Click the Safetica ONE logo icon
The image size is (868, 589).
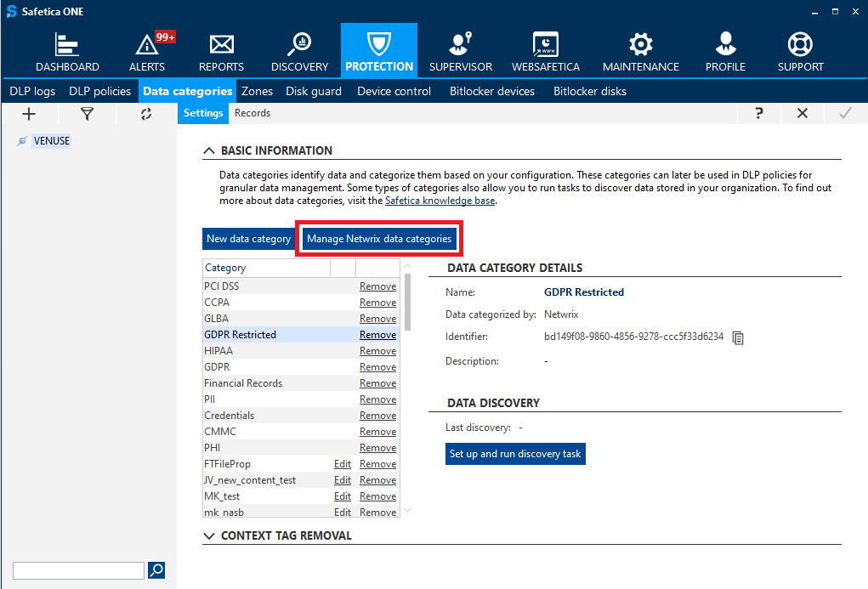pos(12,12)
